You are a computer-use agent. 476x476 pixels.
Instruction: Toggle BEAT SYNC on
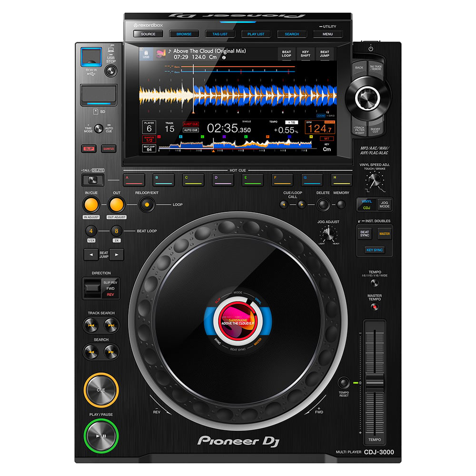[365, 233]
